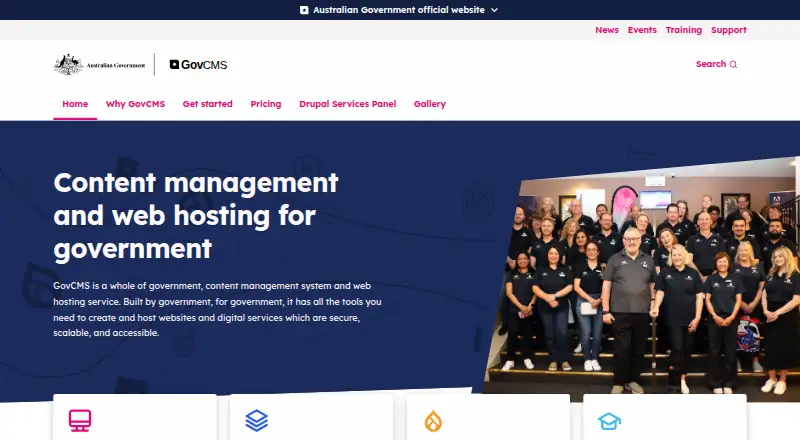800x440 pixels.
Task: Click the search magnifier icon
Action: (x=733, y=64)
